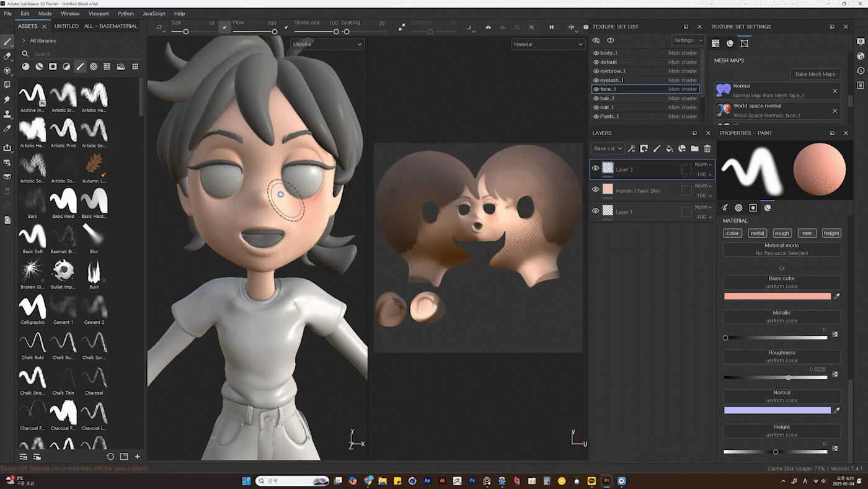The image size is (868, 489).
Task: Open the Edit menu
Action: click(x=25, y=13)
